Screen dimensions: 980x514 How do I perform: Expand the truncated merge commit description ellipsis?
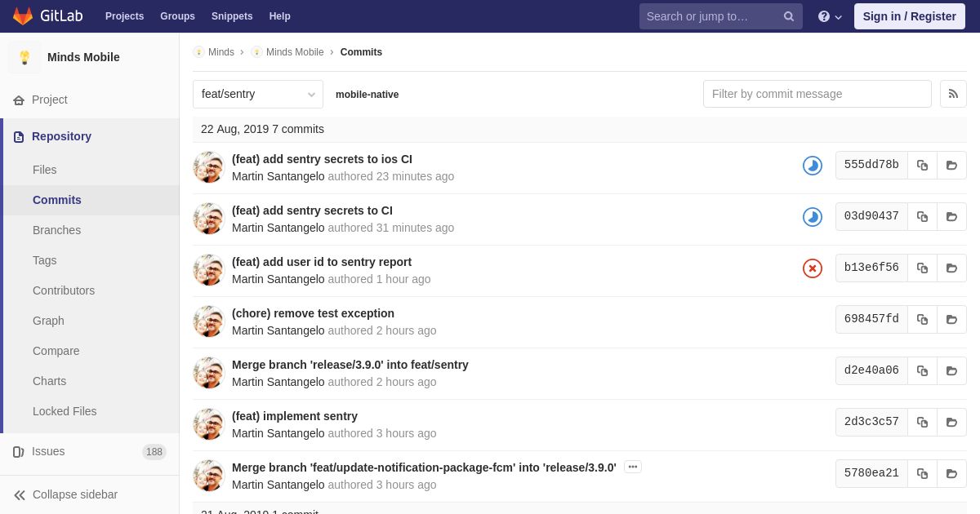[x=633, y=467]
